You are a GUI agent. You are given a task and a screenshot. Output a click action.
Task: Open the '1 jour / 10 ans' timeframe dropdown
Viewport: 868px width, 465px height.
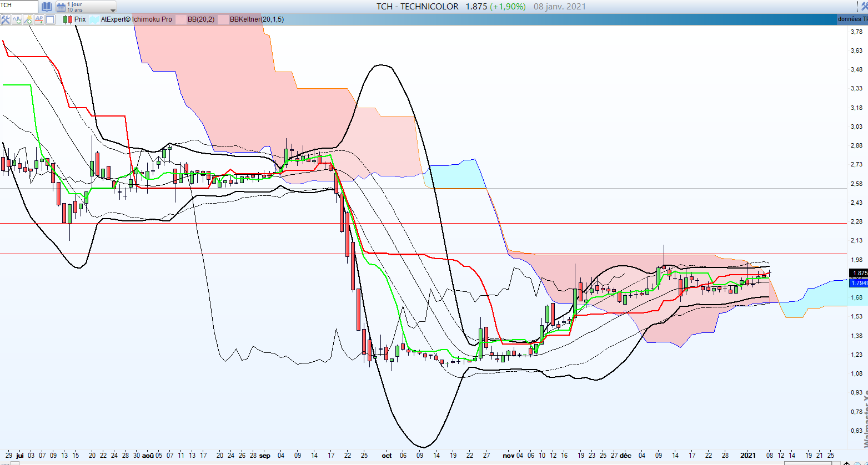click(86, 7)
